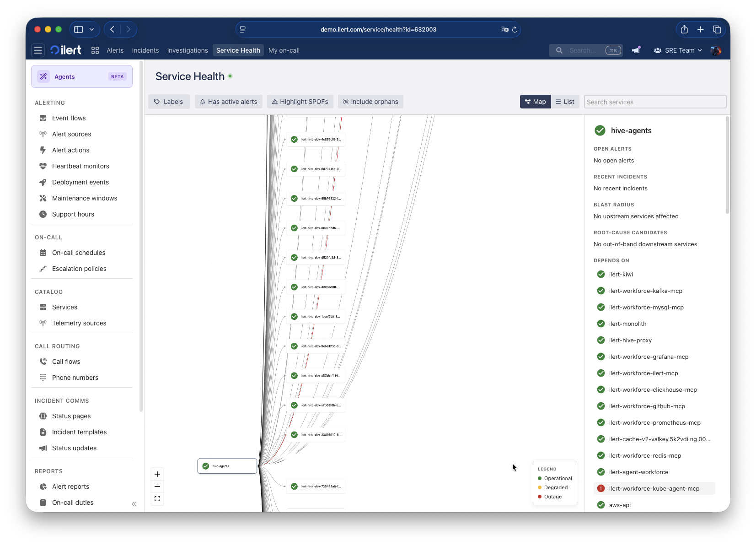The image size is (756, 546).
Task: Select the hive-agents node on map
Action: tap(227, 466)
